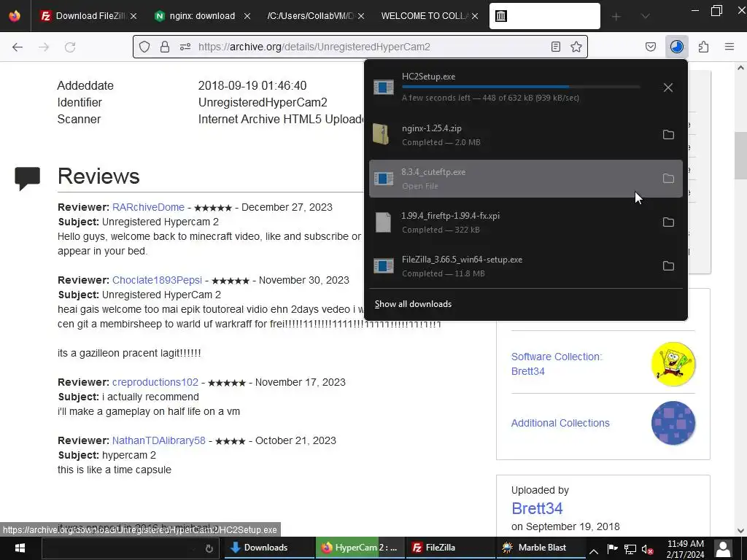Click the network tray icon

click(x=630, y=550)
